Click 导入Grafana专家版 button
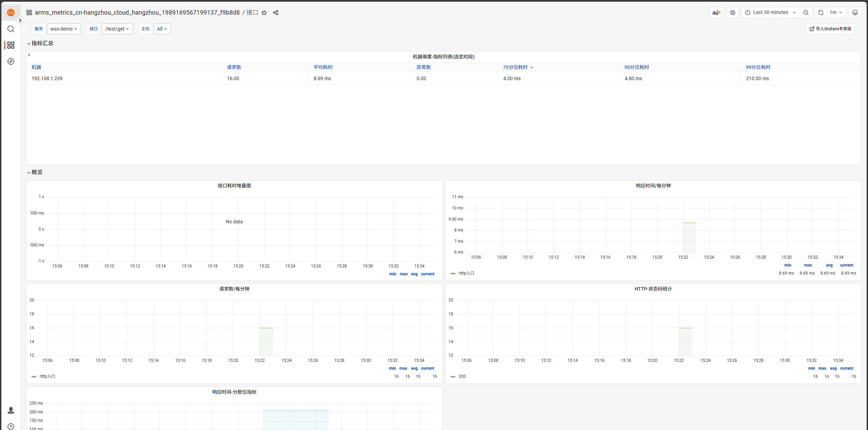Viewport: 868px width, 430px height. coord(830,29)
